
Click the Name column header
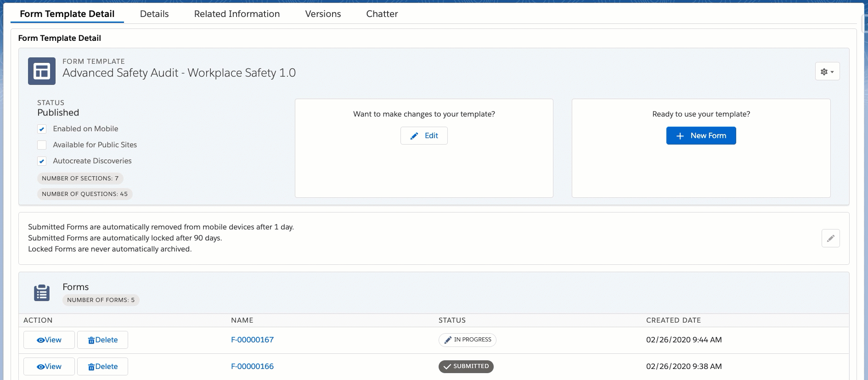pyautogui.click(x=242, y=320)
